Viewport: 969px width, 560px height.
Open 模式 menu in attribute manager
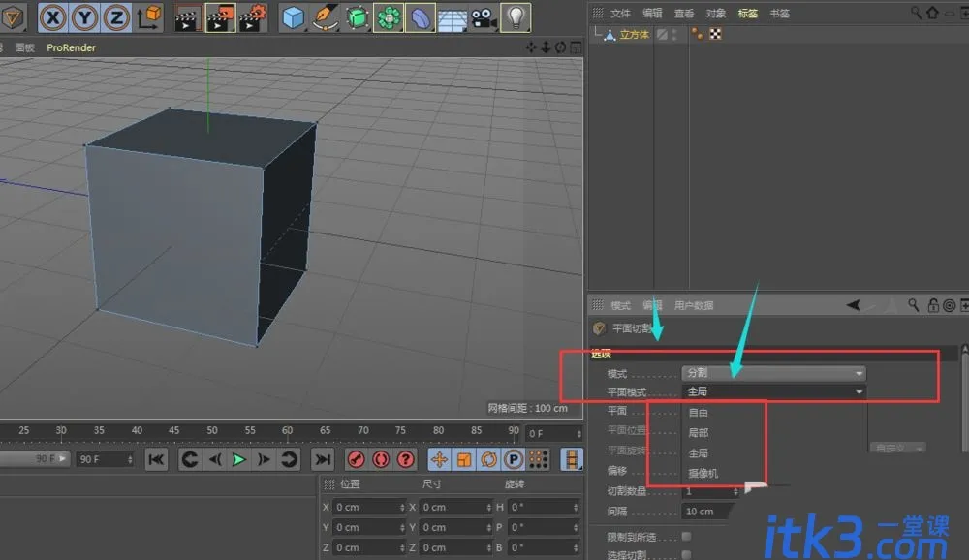click(620, 305)
